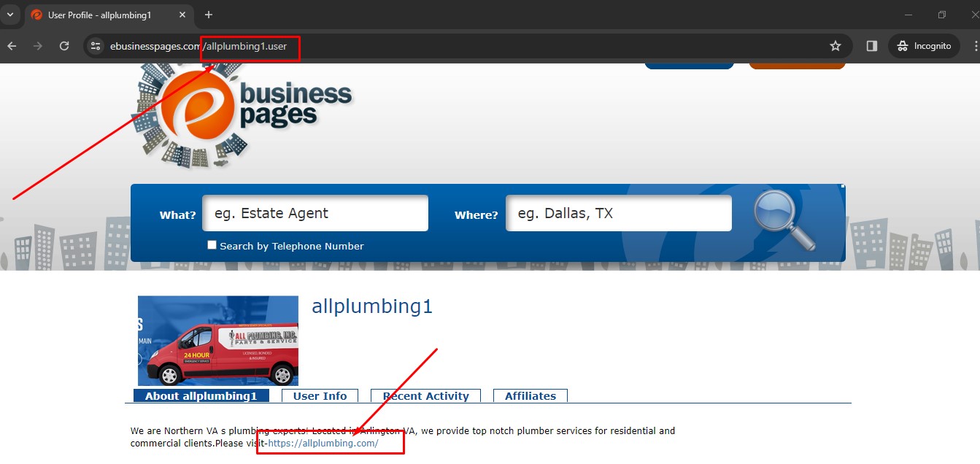Switch to the User Info tab
This screenshot has width=980, height=464.
pyautogui.click(x=320, y=395)
